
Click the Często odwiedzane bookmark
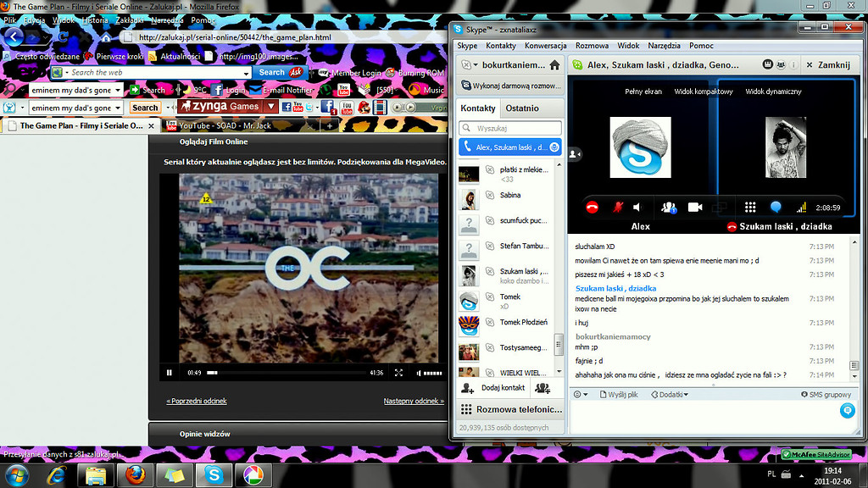click(41, 57)
